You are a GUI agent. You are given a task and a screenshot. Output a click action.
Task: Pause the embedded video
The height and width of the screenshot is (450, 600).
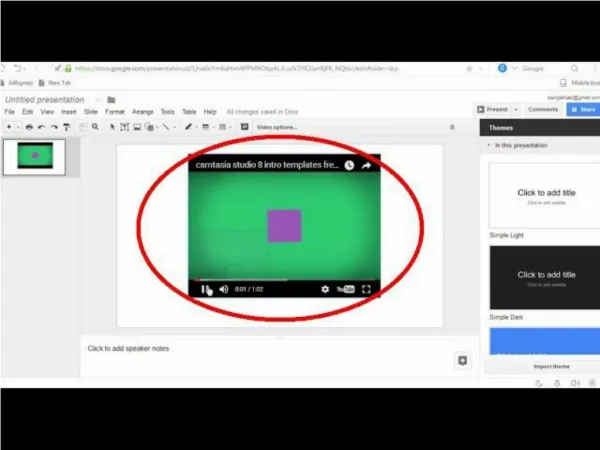pos(205,289)
